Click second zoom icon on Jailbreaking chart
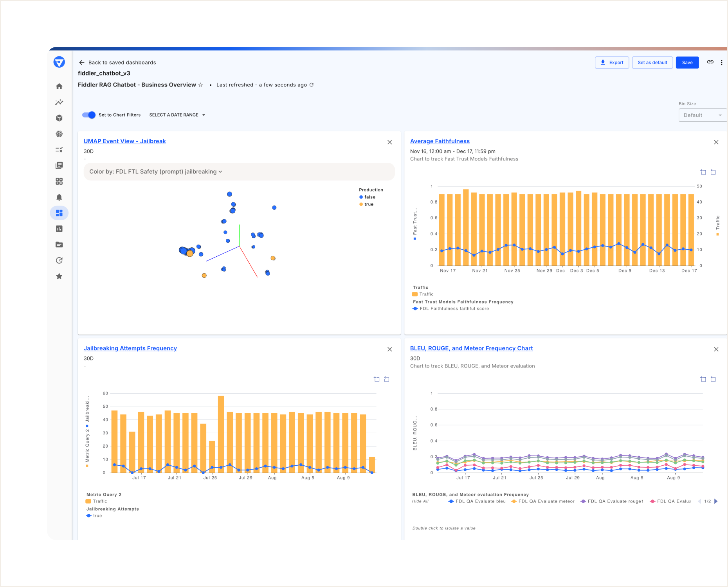This screenshot has height=587, width=728. pyautogui.click(x=387, y=379)
